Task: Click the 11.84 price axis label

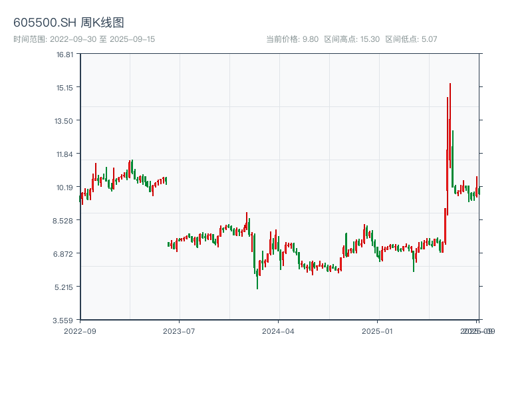Action: pyautogui.click(x=65, y=154)
